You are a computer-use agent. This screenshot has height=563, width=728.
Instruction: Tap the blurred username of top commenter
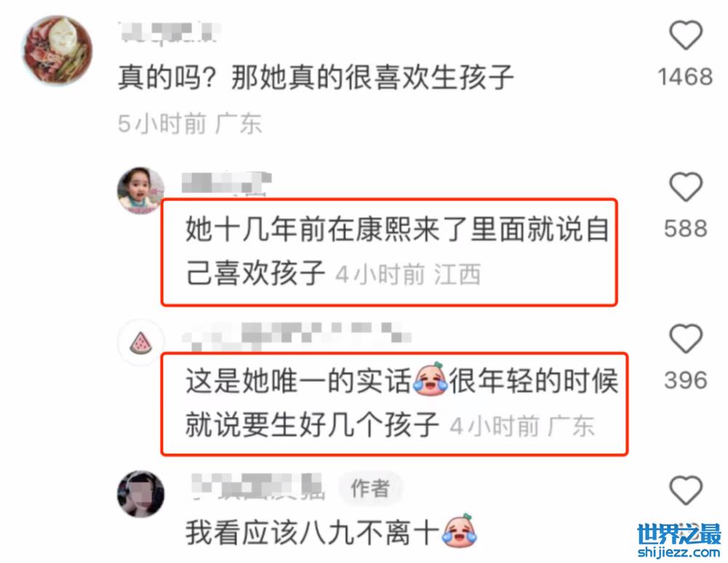click(169, 33)
